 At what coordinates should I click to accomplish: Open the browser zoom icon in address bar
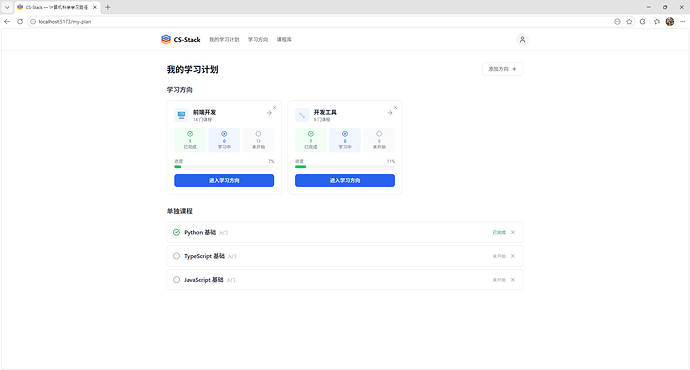(617, 22)
